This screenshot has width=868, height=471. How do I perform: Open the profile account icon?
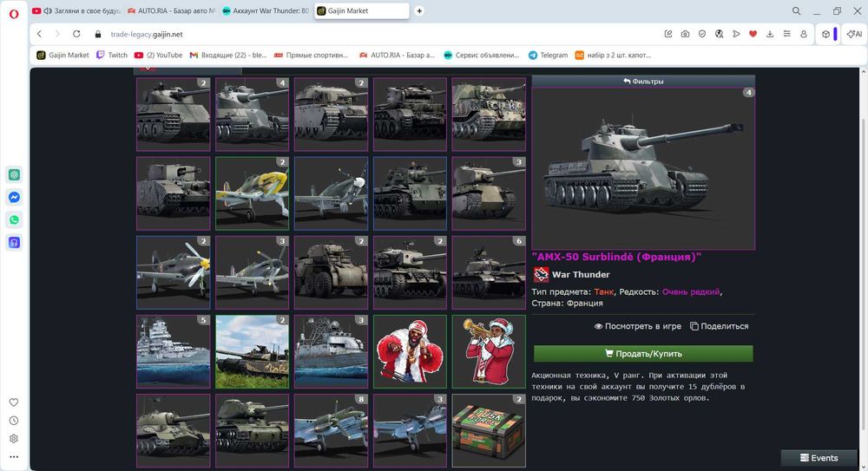(x=804, y=34)
